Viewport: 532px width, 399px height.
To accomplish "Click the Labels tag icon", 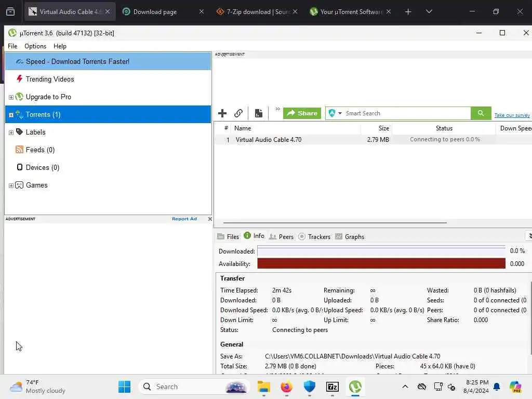I will 19,132.
